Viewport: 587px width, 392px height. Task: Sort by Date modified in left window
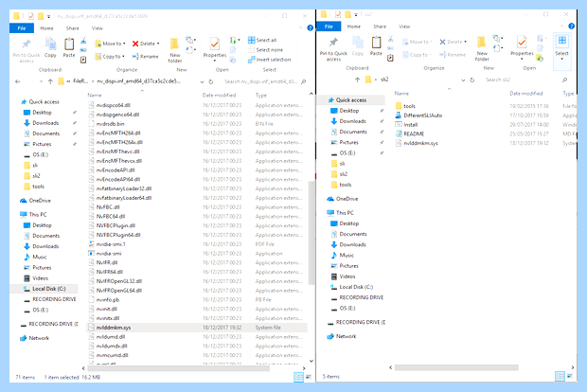tap(219, 95)
